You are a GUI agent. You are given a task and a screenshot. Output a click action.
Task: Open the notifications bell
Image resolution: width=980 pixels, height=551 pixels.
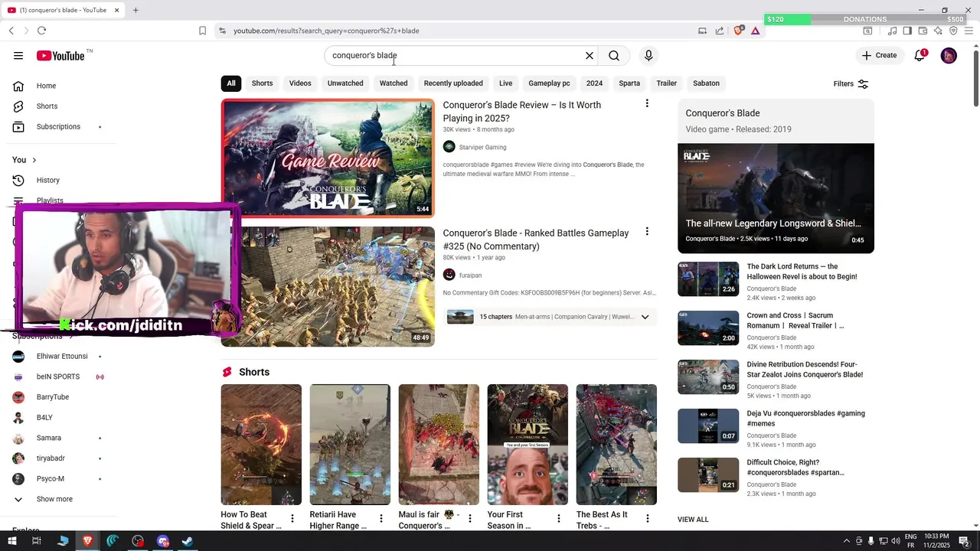point(920,55)
